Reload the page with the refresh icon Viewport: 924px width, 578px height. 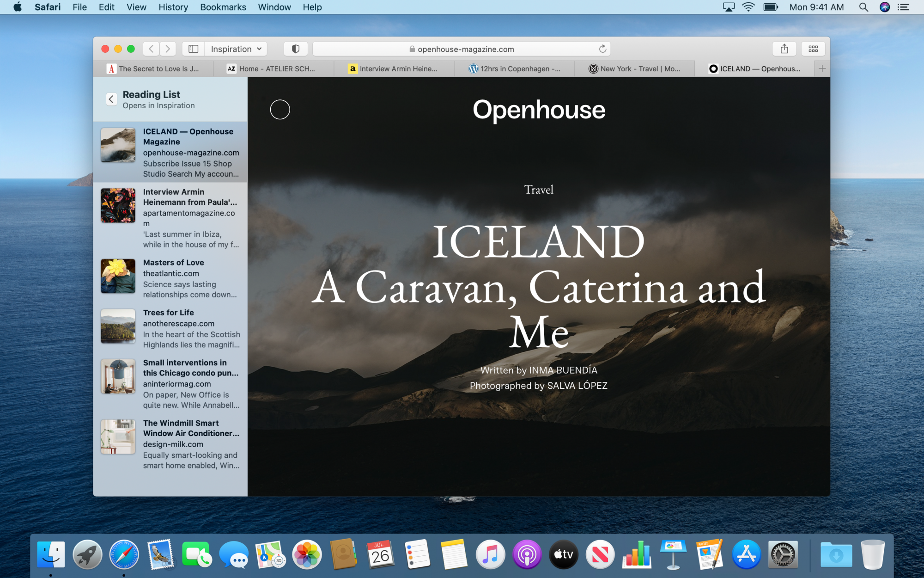(602, 49)
